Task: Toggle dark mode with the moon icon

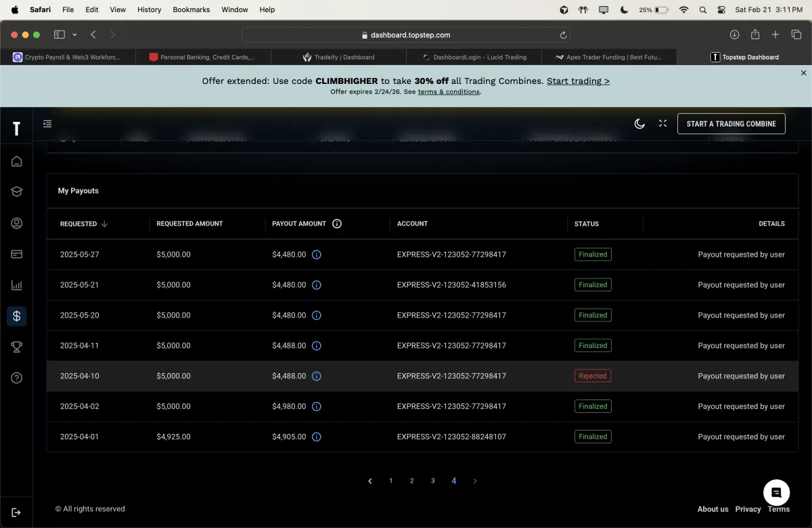Action: [x=639, y=124]
